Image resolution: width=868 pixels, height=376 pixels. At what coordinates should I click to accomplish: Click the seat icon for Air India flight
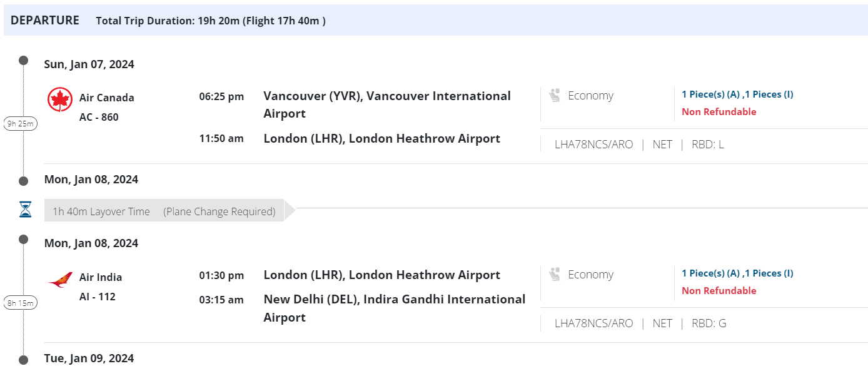554,275
